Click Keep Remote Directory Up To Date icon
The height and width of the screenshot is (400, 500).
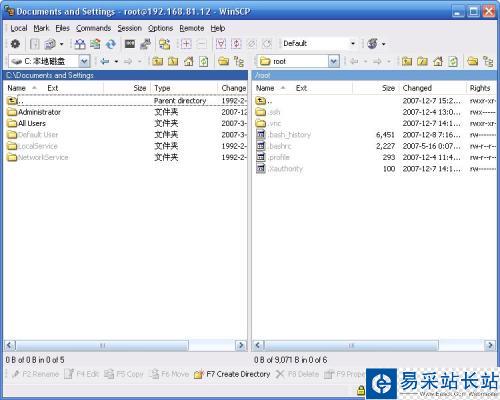95,44
